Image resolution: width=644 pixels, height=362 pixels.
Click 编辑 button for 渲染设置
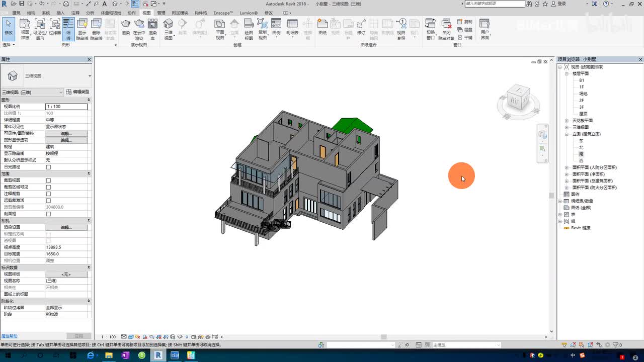coord(66,227)
